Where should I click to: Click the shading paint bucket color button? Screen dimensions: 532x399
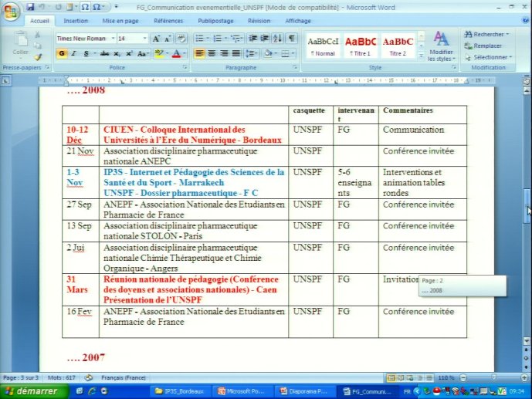(269, 53)
